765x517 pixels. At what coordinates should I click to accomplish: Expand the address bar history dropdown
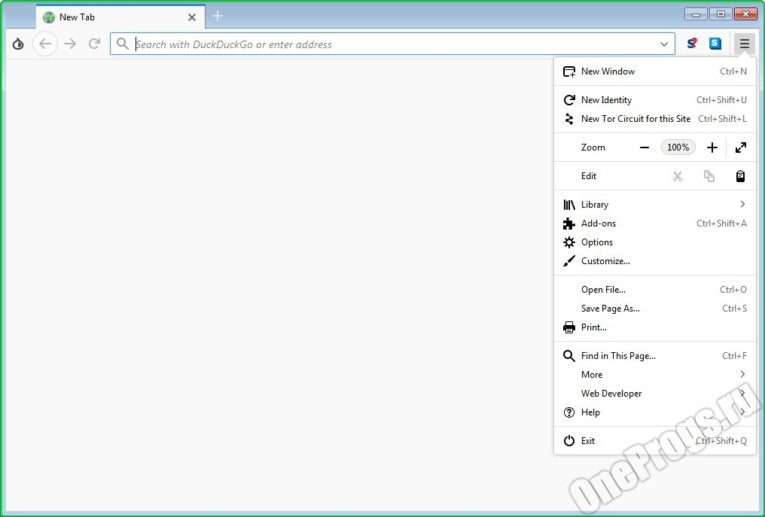[x=664, y=44]
